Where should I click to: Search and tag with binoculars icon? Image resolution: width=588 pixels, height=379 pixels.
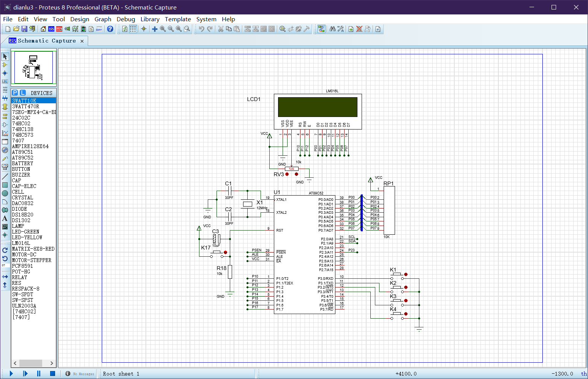point(332,29)
